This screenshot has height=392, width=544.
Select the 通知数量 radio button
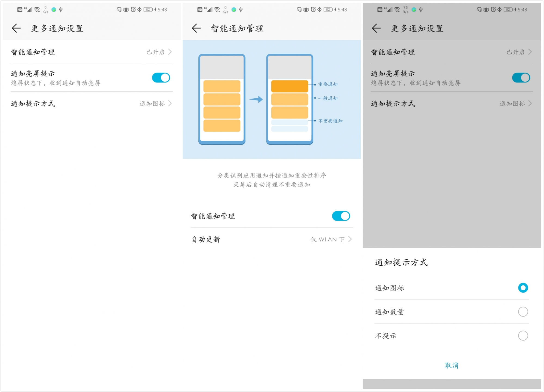[523, 312]
